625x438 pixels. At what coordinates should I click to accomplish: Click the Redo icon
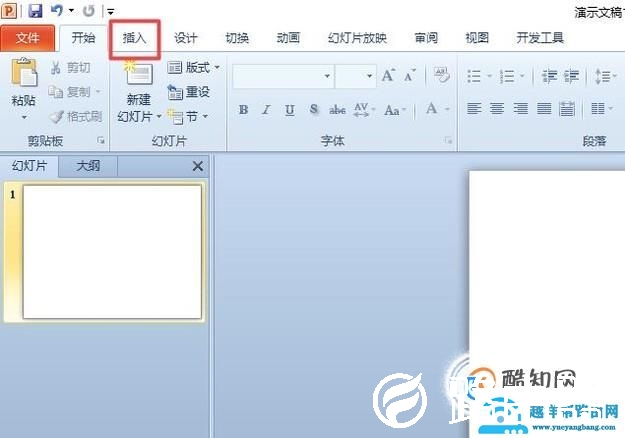pos(89,11)
